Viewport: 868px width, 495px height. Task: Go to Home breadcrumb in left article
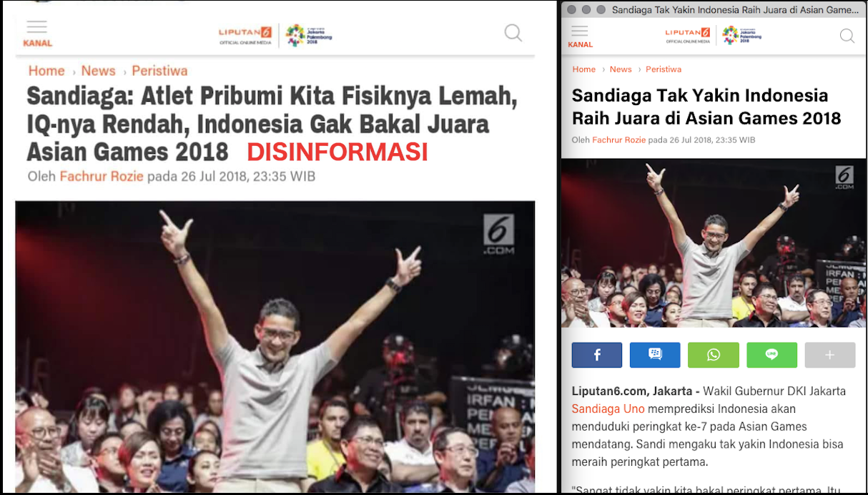pos(46,71)
